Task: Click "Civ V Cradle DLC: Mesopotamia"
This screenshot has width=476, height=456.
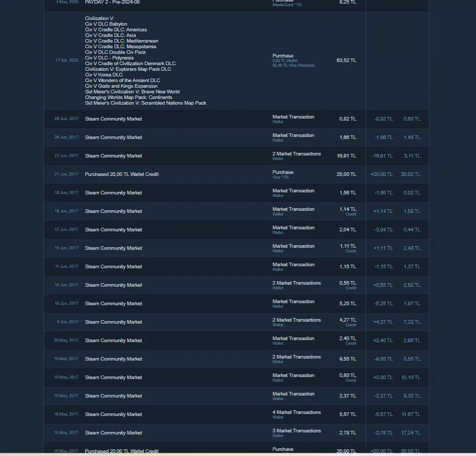Action: pyautogui.click(x=121, y=47)
